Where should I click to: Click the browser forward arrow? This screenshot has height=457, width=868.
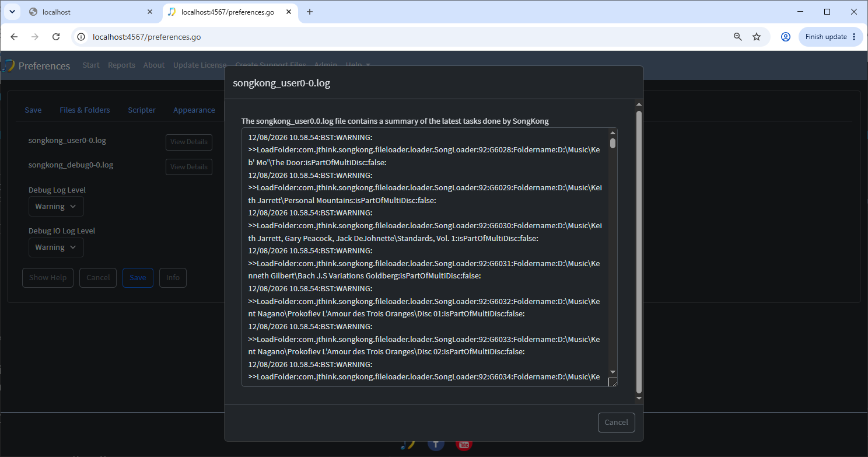[35, 37]
